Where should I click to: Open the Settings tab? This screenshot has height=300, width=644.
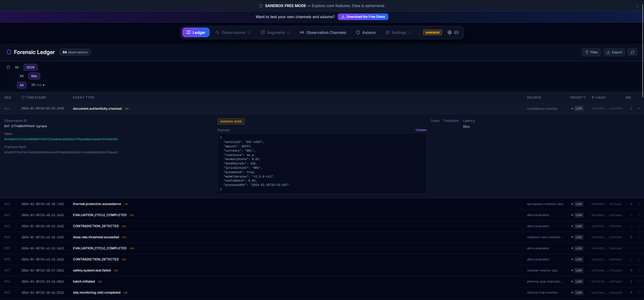pos(398,33)
